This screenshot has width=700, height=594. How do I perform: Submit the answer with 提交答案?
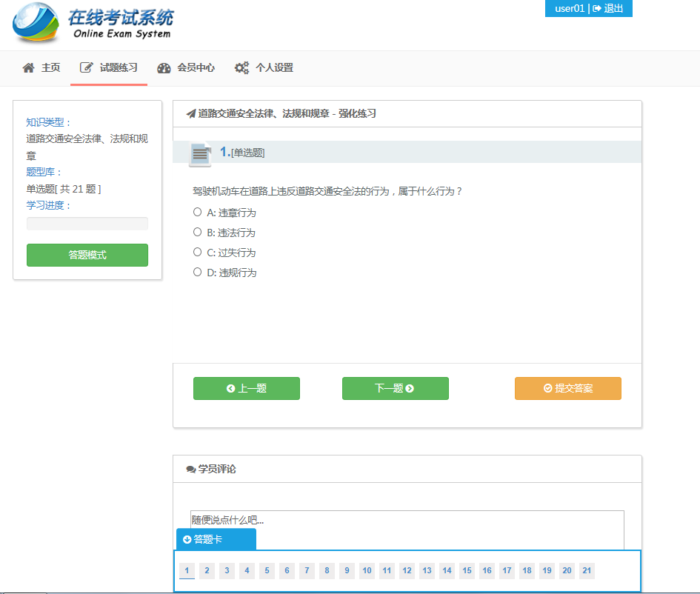(x=568, y=388)
